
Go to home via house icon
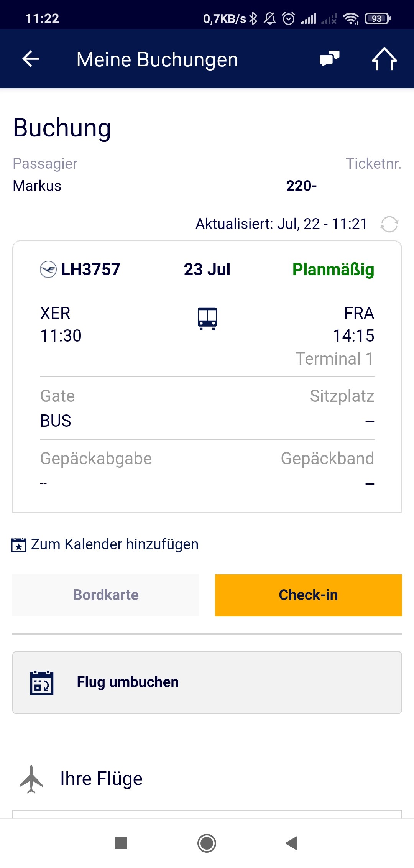coord(384,59)
